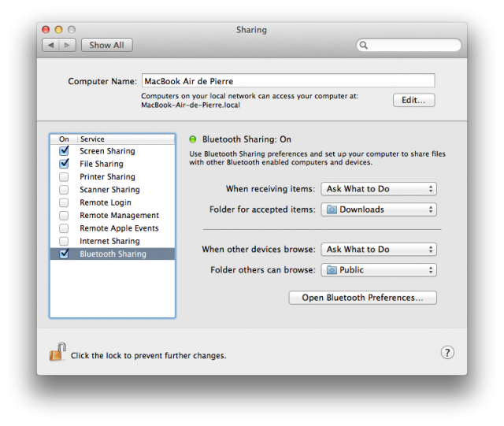Select Internet Sharing service row
The height and width of the screenshot is (426, 504).
[113, 241]
